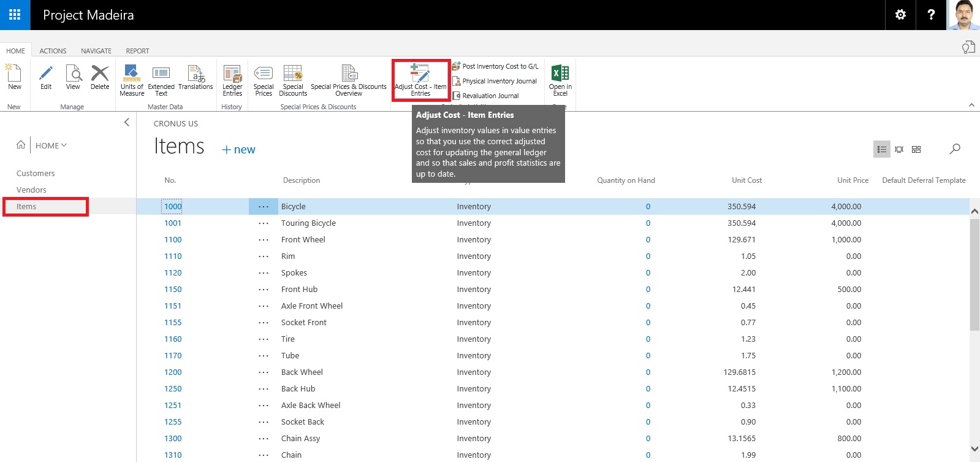Click the '+ new' link
Screen dimensions: 980x462
(238, 150)
